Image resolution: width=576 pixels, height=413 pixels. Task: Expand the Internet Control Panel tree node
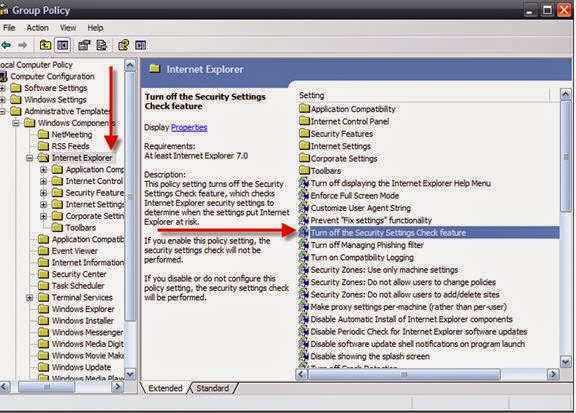point(43,181)
